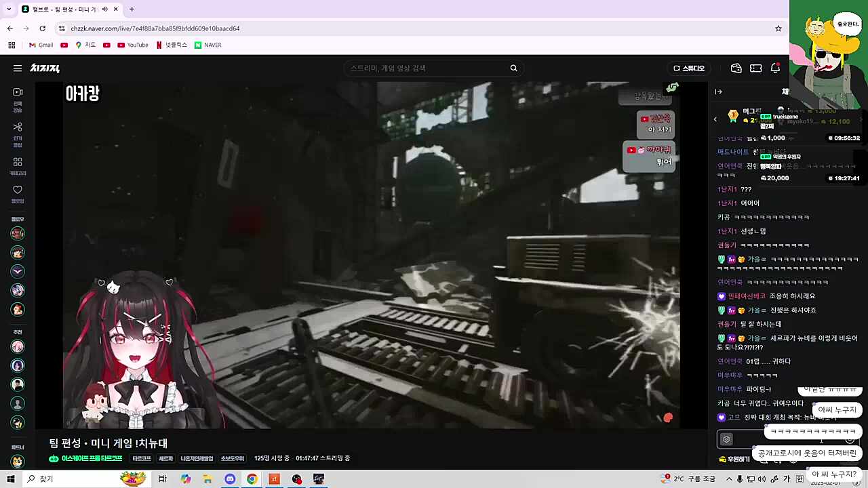Open the weather widget showing 2°C
The width and height of the screenshot is (868, 488).
pos(688,479)
